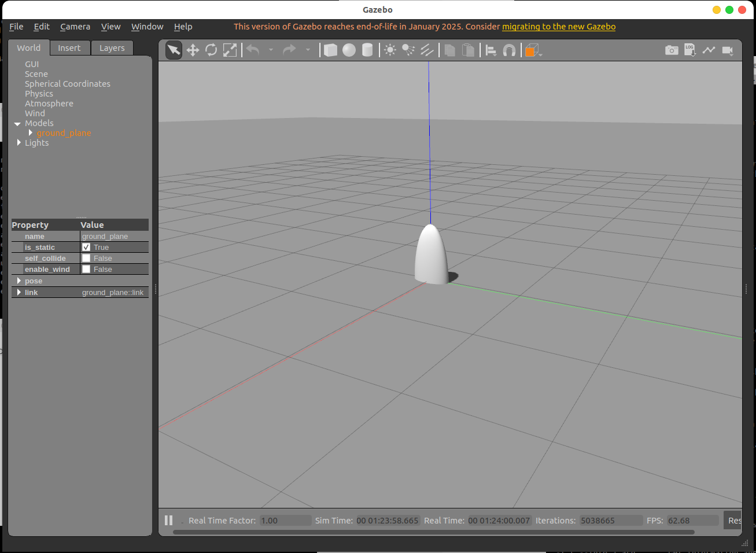Click the Reset button in status bar
This screenshot has height=553, width=756.
tap(733, 521)
